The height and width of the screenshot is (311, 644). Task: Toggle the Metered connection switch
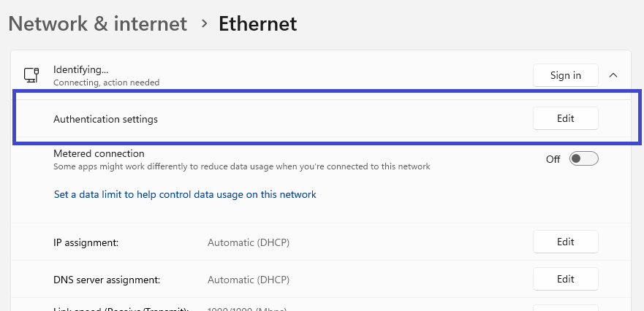click(583, 159)
